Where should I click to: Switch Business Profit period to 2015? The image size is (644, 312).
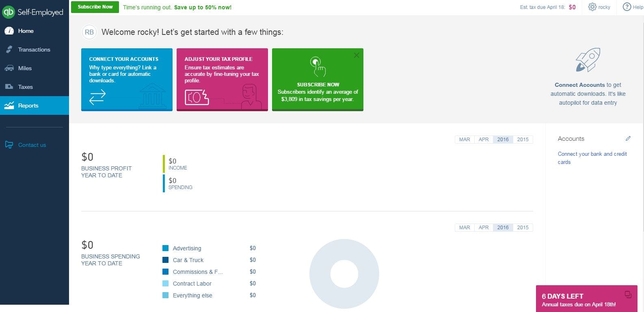click(x=523, y=140)
